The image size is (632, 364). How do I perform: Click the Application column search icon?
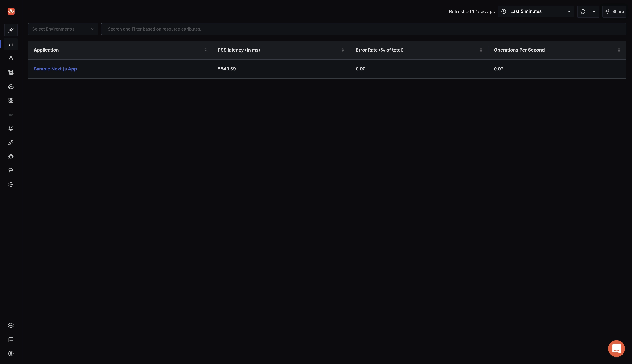[206, 50]
